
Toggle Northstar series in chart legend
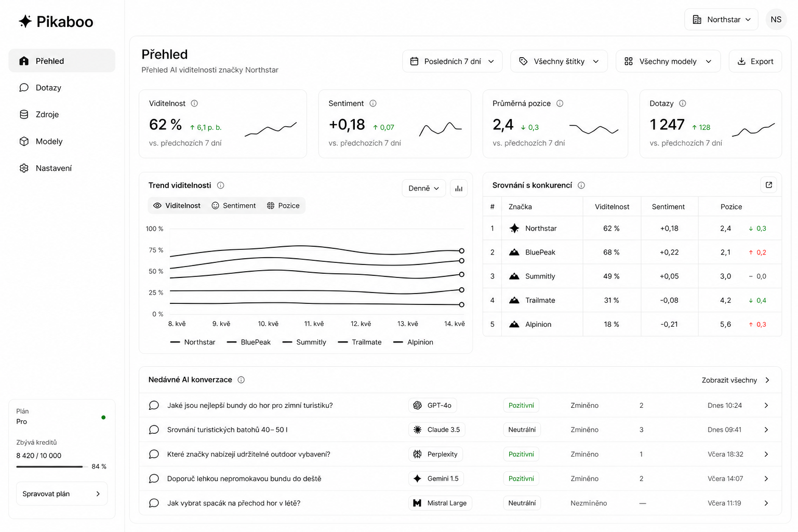(193, 342)
